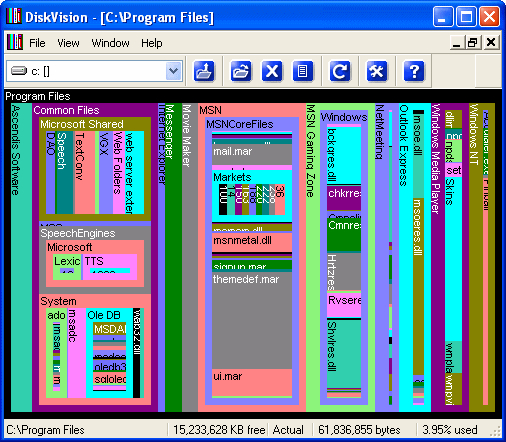Select the green Messenger strip

point(173,257)
